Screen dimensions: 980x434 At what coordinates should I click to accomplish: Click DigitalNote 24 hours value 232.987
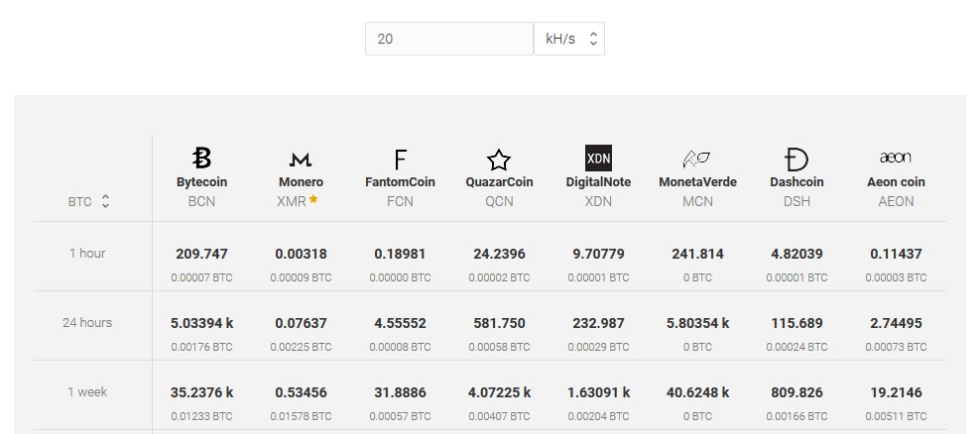click(598, 323)
